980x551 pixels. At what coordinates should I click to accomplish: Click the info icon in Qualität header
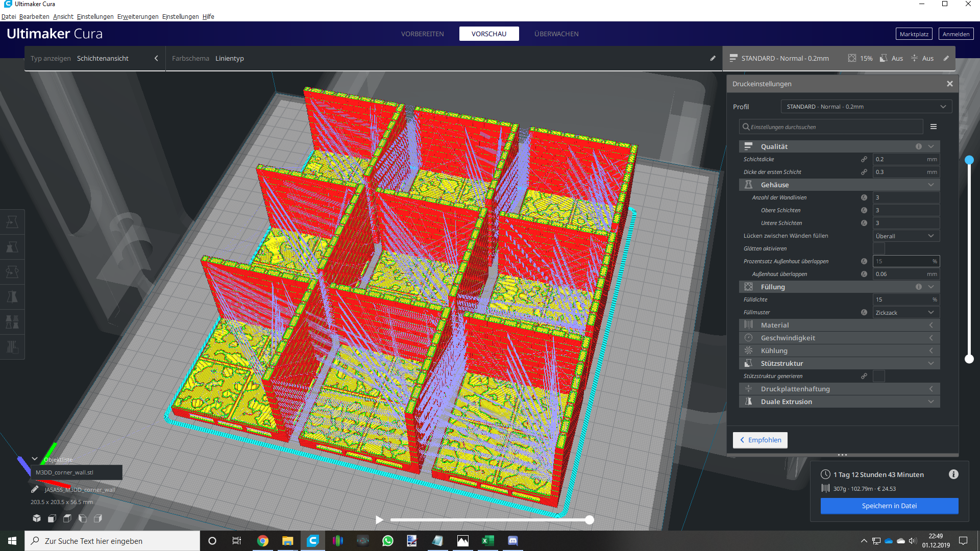[x=919, y=146]
